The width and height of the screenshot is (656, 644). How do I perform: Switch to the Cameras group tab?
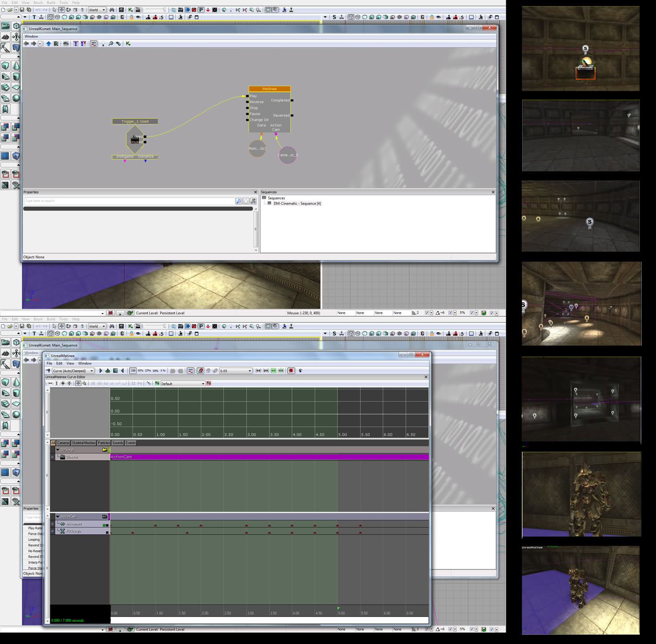[x=64, y=443]
